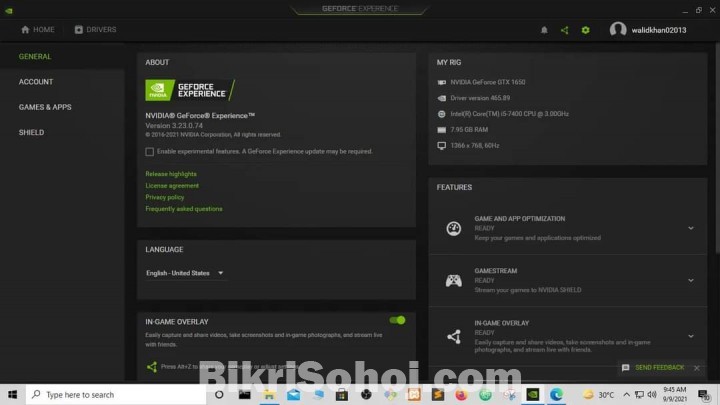The image size is (720, 405).
Task: Open Games & Apps settings section
Action: 45,107
